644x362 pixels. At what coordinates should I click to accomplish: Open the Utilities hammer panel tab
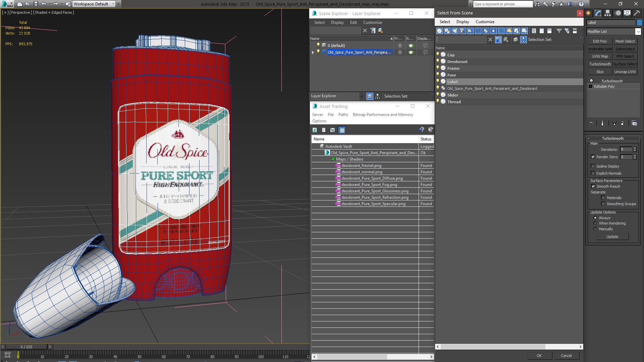coord(636,13)
